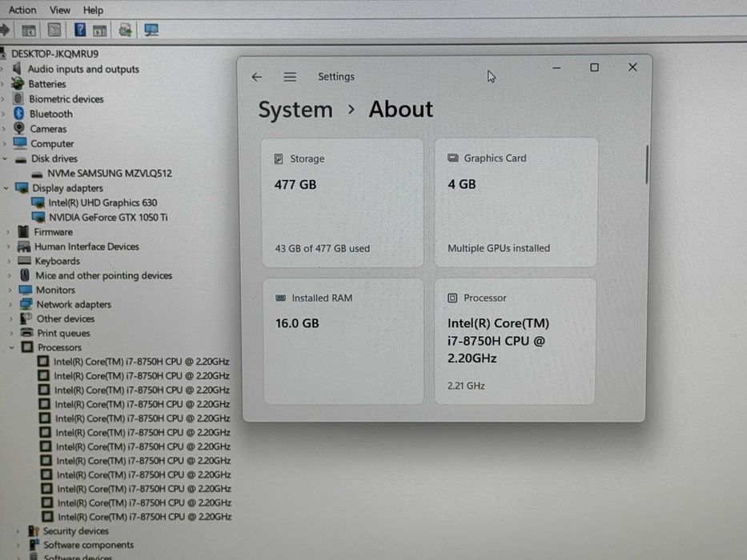Screen dimensions: 747x560
Task: Select the Display adapters label
Action: coord(67,188)
